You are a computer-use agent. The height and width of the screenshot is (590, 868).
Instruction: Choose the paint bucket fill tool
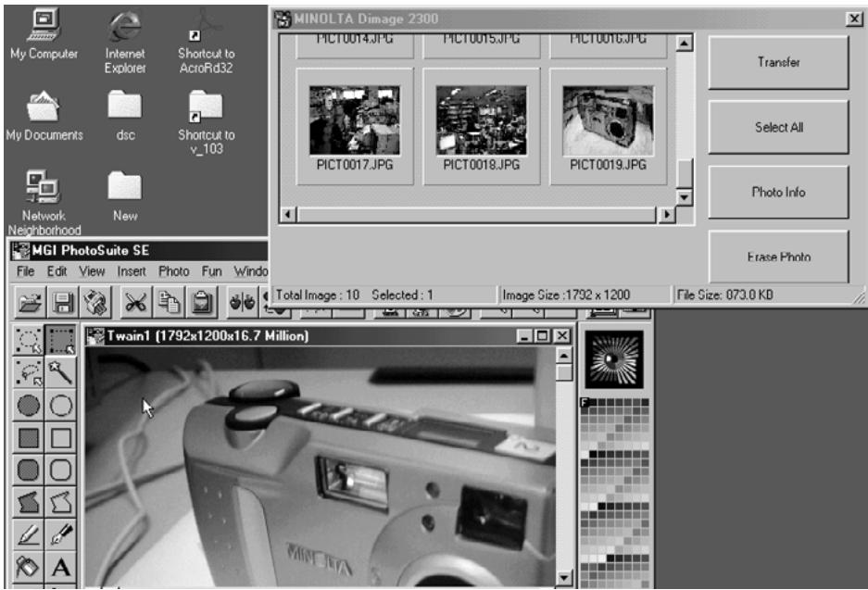[x=28, y=567]
